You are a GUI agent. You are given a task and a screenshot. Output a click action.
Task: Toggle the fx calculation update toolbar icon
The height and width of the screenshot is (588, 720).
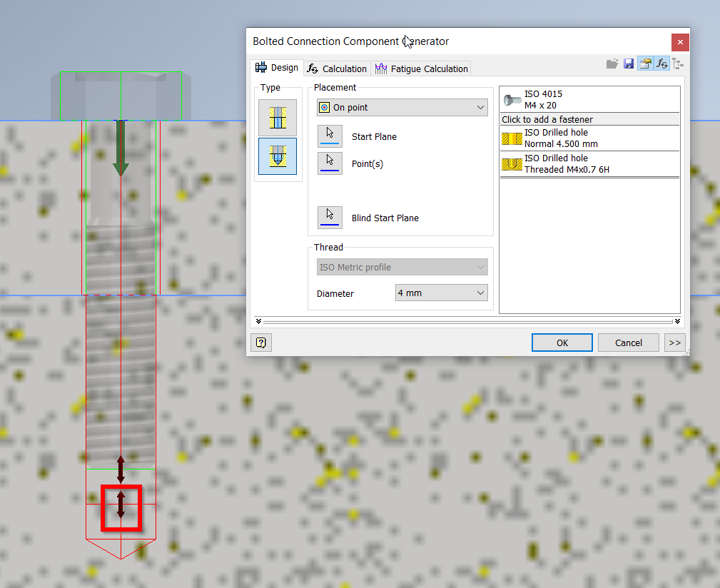coord(661,64)
